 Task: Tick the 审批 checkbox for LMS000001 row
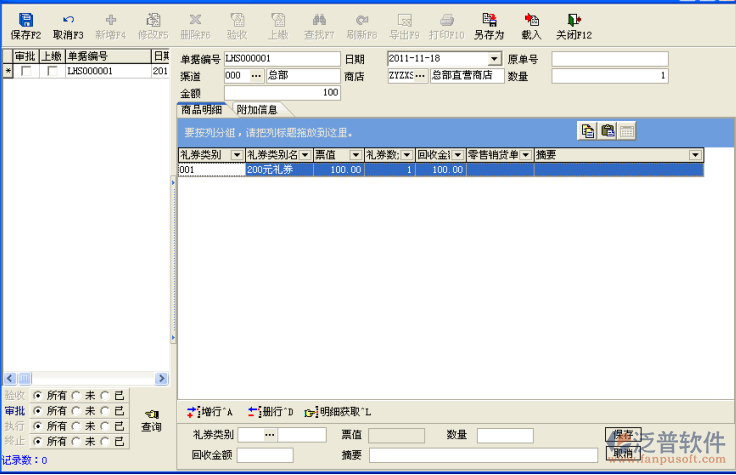tap(26, 71)
